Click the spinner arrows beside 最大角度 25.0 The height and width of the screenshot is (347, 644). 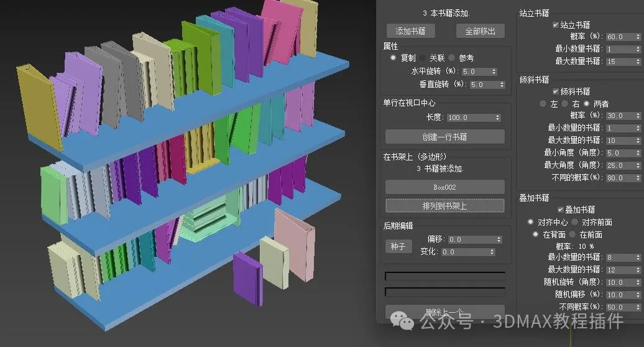point(638,165)
